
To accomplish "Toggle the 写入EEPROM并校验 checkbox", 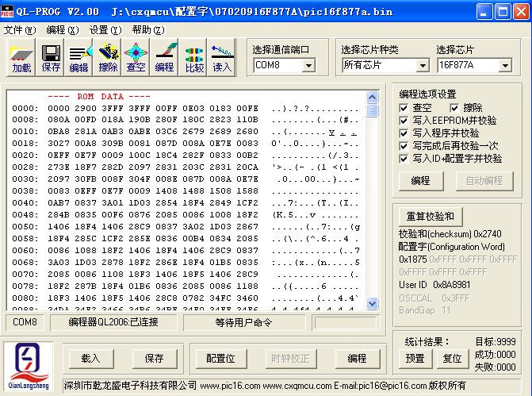I will coord(405,121).
